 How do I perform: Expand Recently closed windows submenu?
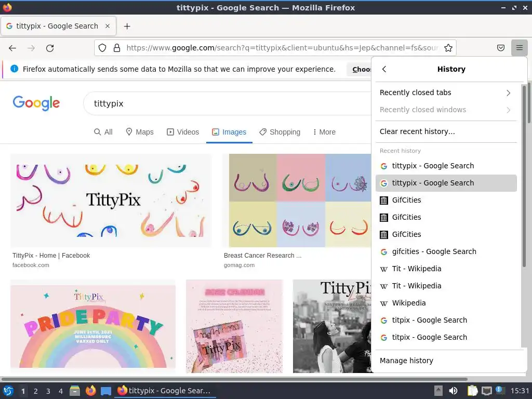(446, 110)
